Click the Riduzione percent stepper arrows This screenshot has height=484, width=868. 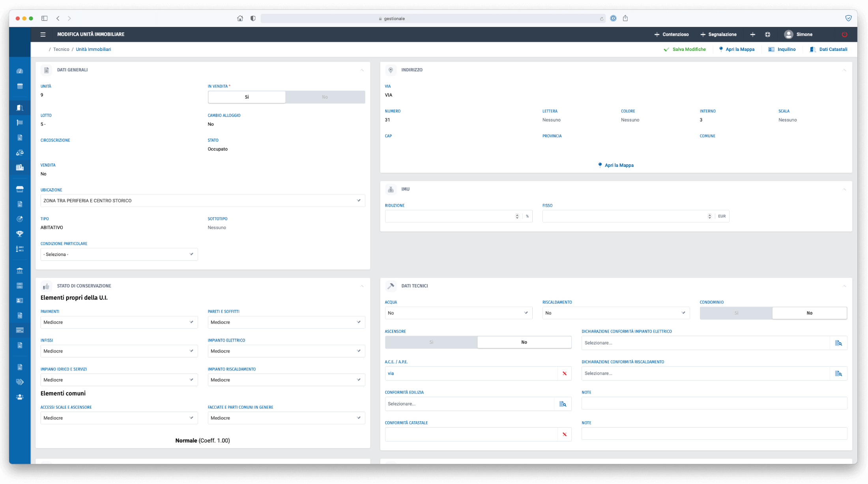(517, 216)
